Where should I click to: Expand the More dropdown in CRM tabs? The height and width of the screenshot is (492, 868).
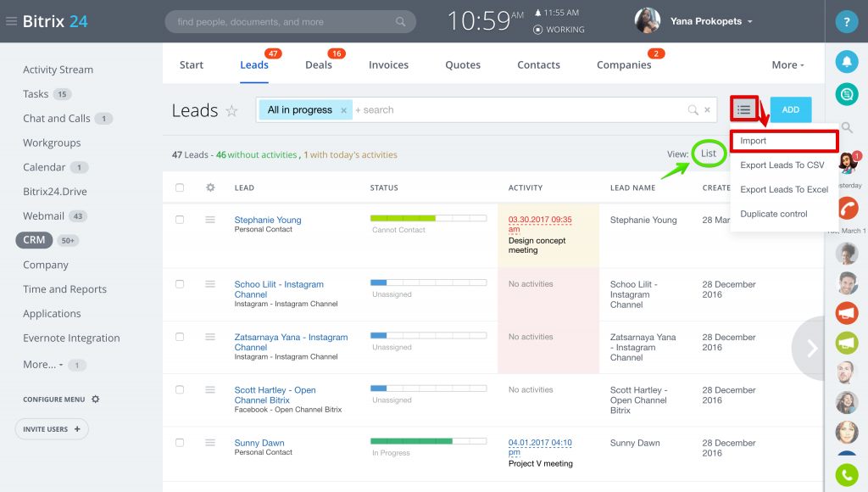click(787, 64)
